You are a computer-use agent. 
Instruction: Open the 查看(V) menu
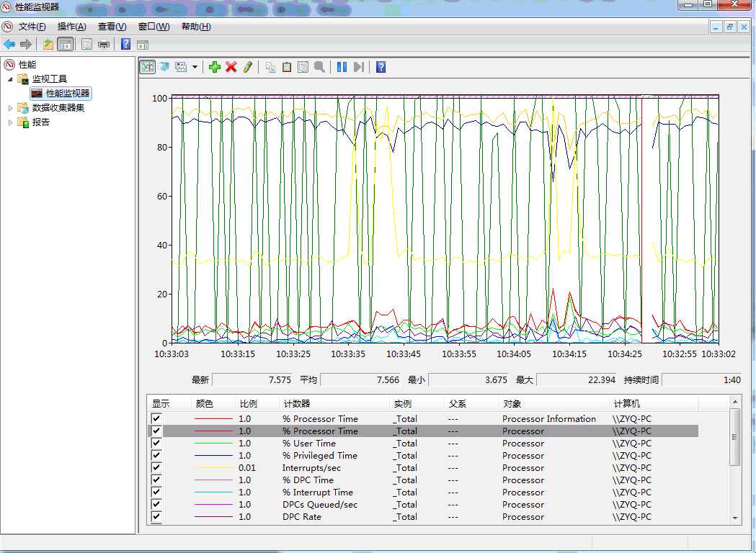[x=112, y=27]
